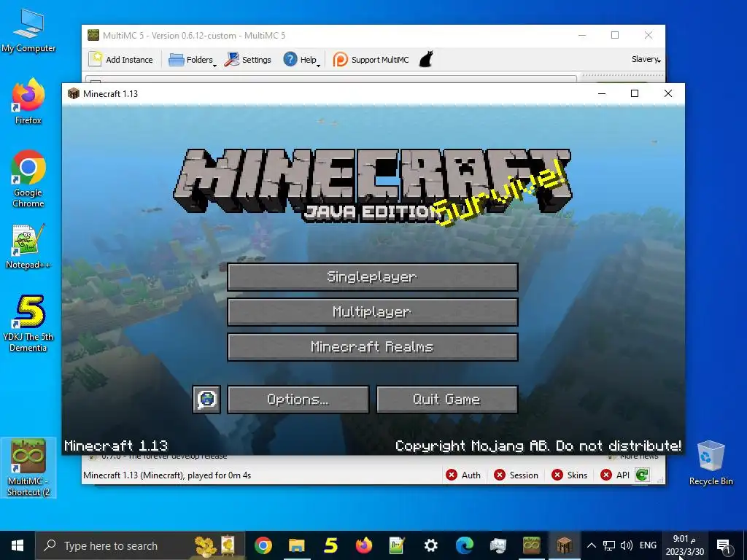Select the Firefox desktop shortcut
Viewport: 747px width, 560px height.
28,102
